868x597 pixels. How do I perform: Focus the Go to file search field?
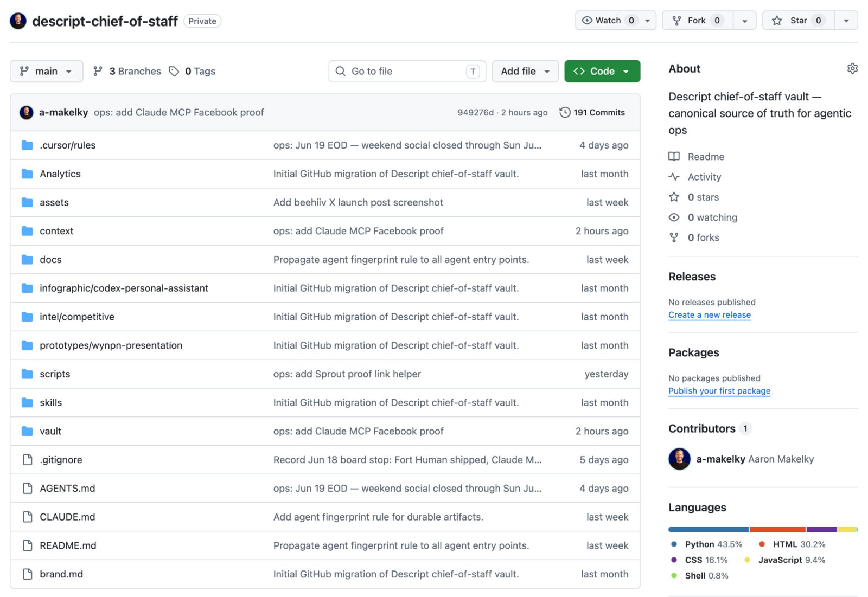click(407, 71)
